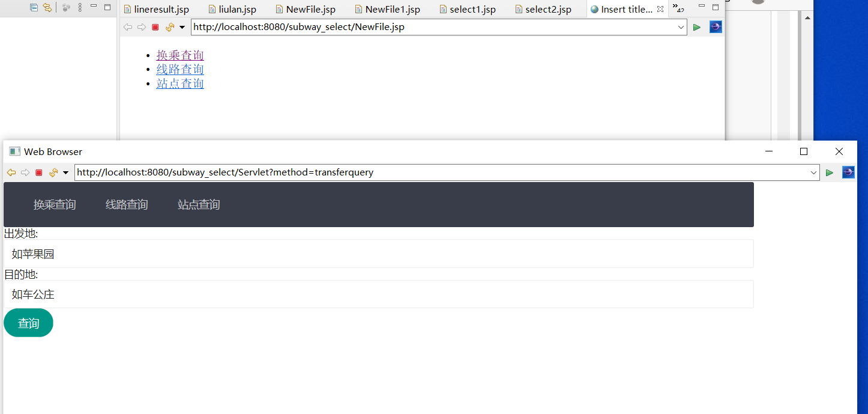Image resolution: width=868 pixels, height=414 pixels.
Task: Click the Eclipse busy indicator in the internal browser
Action: pyautogui.click(x=716, y=27)
